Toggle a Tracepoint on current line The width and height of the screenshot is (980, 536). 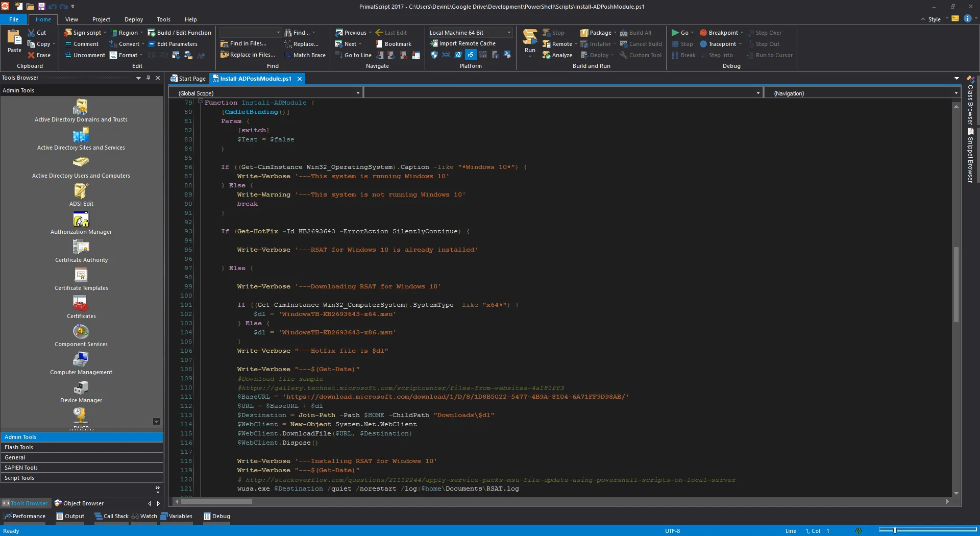point(718,44)
